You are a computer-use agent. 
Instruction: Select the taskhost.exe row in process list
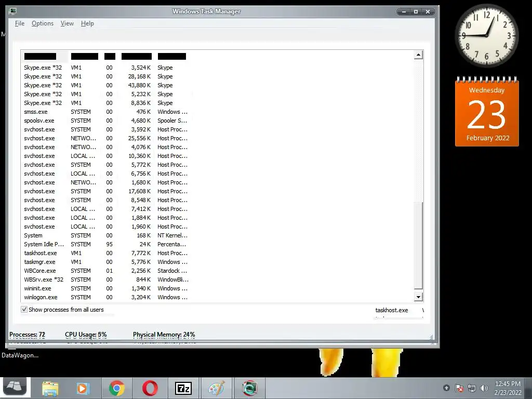pos(106,253)
